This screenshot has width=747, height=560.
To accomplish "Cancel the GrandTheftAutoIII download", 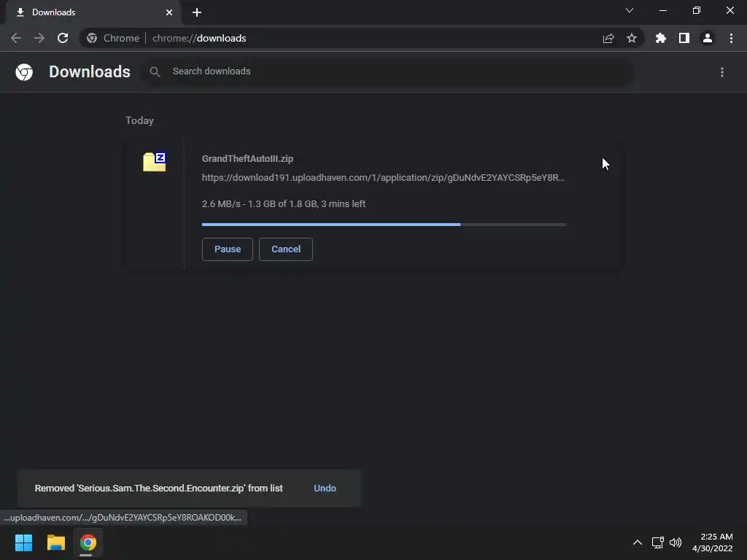I will click(286, 249).
